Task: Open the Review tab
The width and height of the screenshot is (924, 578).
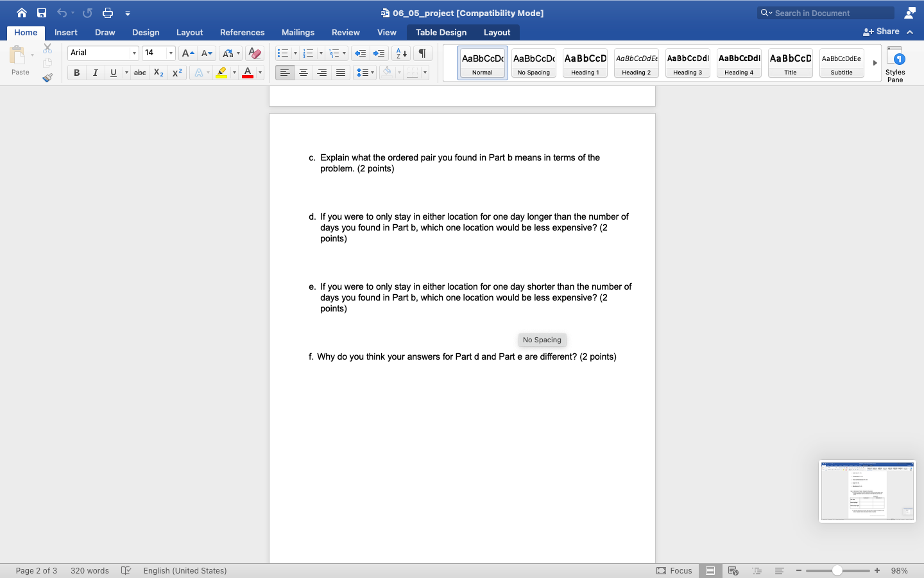Action: 346,32
